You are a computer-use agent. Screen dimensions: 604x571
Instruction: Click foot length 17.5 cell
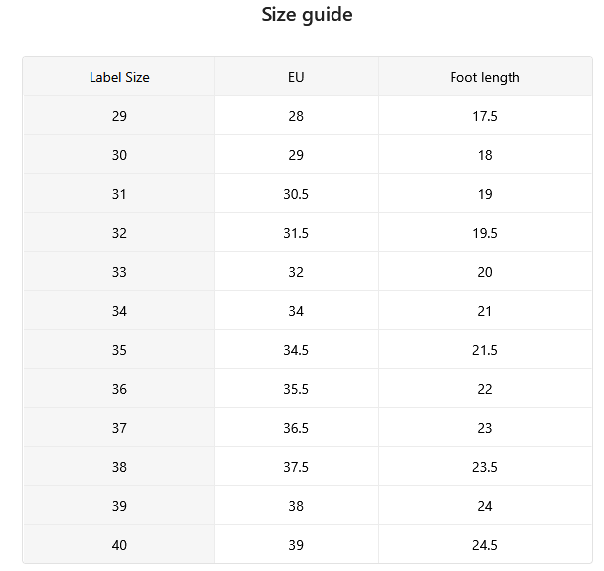tap(485, 116)
